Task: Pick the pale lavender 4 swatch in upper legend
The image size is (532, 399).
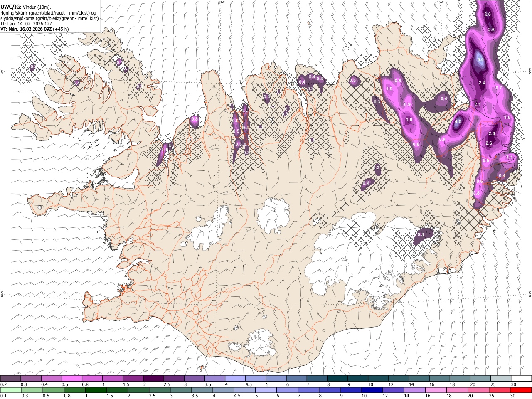Action: pos(235,378)
